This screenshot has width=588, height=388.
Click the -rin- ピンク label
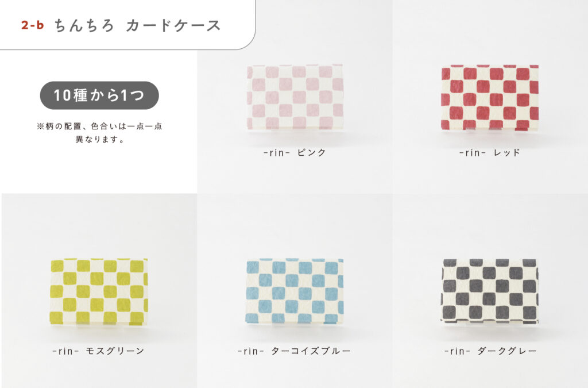295,152
